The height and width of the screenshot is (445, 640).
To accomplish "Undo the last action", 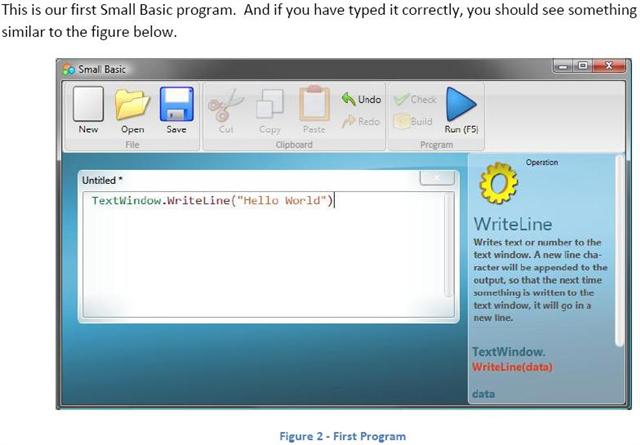I will click(361, 99).
